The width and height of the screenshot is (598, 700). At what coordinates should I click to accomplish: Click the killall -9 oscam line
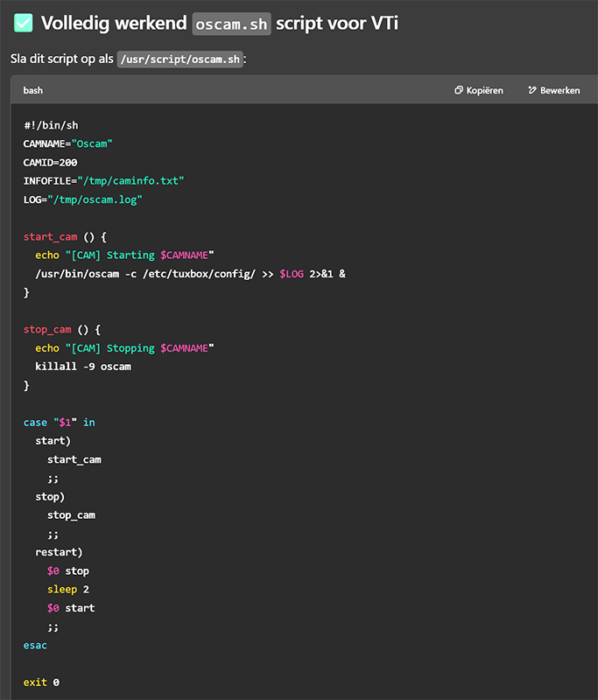[83, 367]
